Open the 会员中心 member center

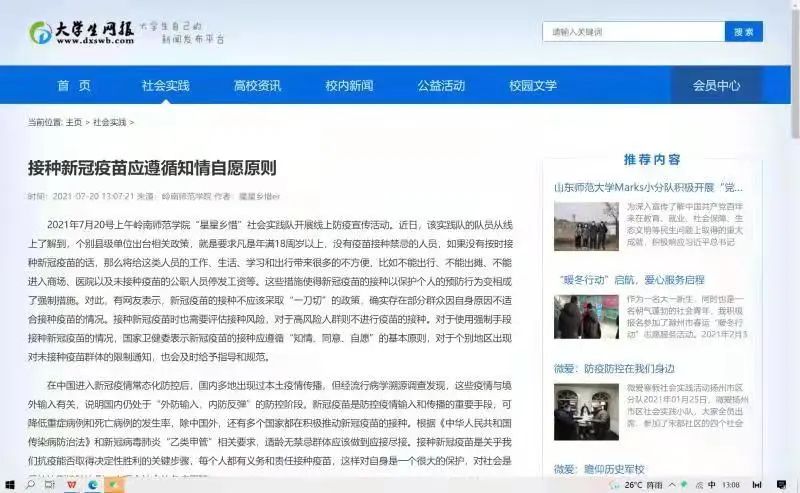(x=716, y=86)
